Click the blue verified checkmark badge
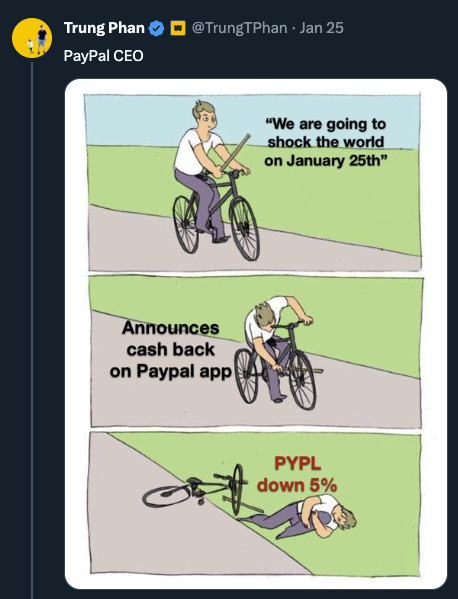Screen dimensions: 458x599 pyautogui.click(x=156, y=28)
